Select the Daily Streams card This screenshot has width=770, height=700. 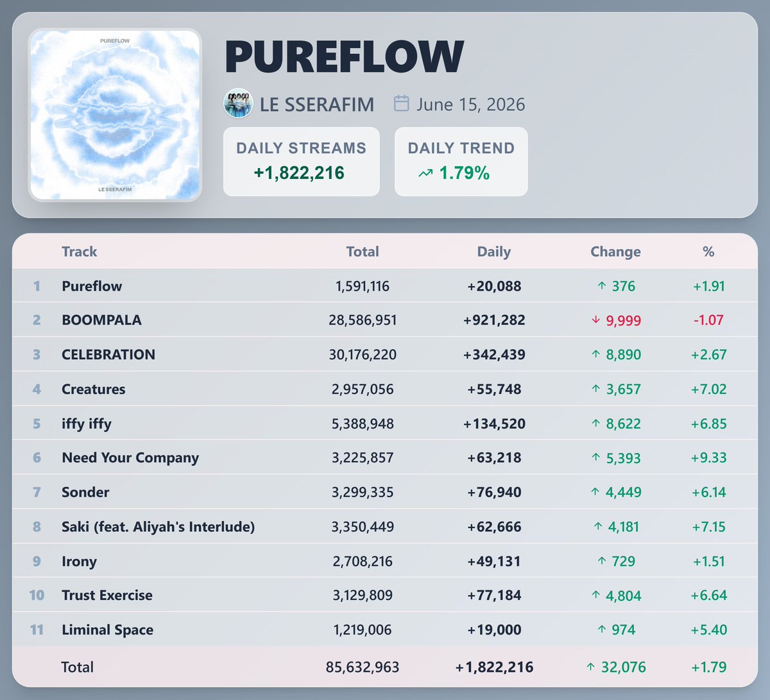(301, 162)
